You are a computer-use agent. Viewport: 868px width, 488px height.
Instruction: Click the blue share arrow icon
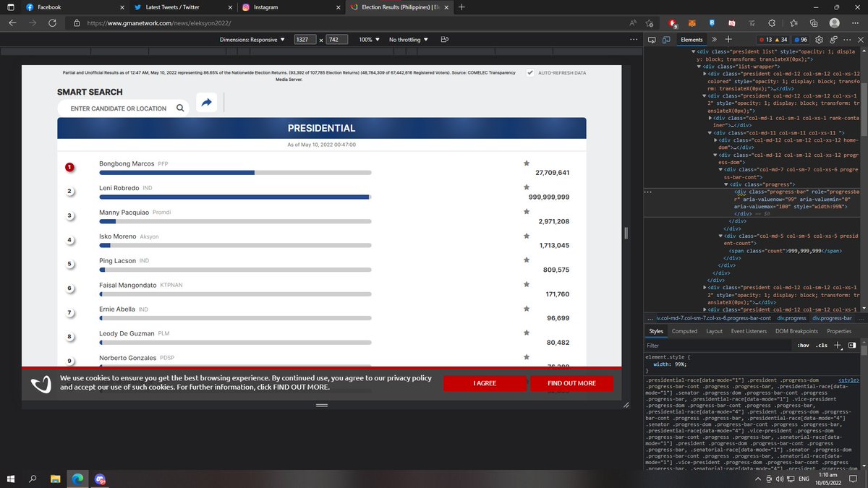[206, 103]
